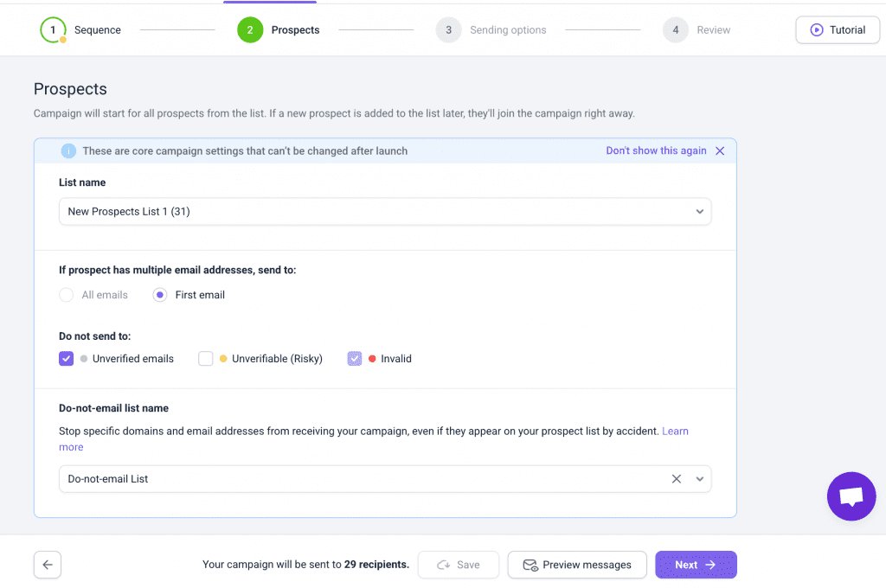Open the Learn more link
This screenshot has height=588, width=886.
click(675, 431)
